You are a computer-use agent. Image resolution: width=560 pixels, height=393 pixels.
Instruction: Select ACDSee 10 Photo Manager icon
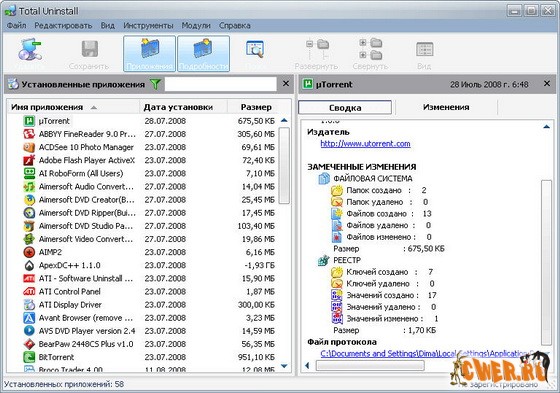coord(29,147)
